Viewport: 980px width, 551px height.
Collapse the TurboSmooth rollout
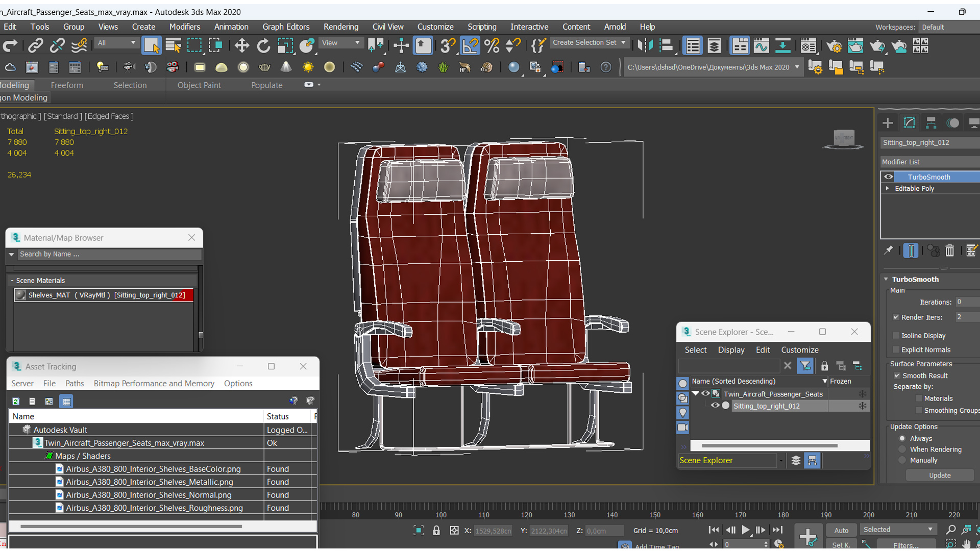(x=886, y=279)
